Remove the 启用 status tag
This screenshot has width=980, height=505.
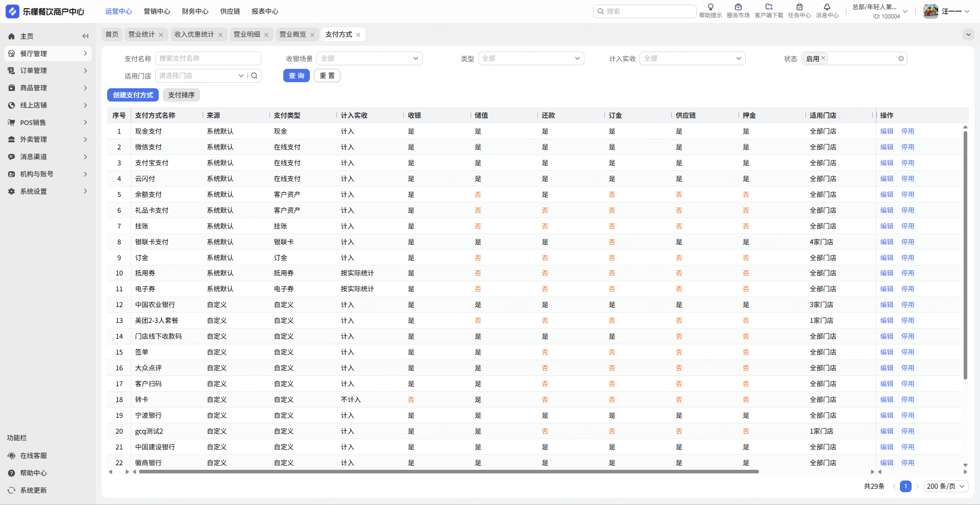pos(823,58)
